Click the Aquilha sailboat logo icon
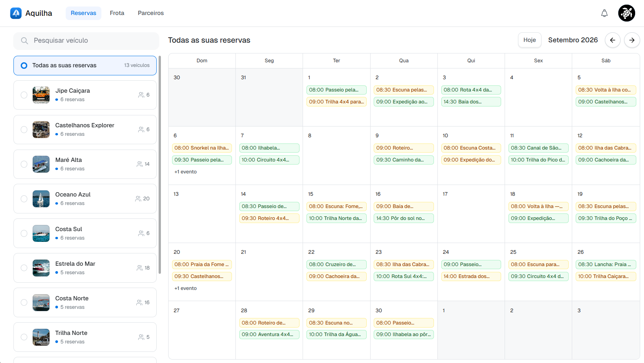644x363 pixels. coord(16,13)
